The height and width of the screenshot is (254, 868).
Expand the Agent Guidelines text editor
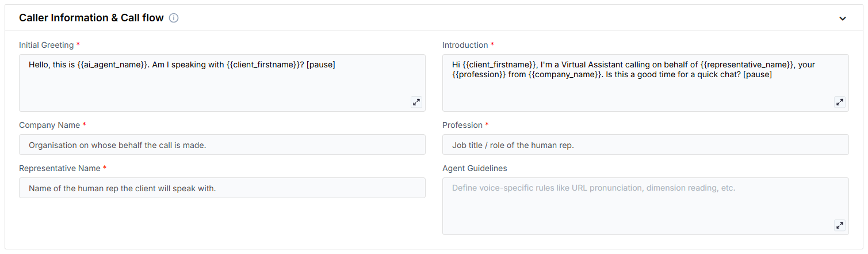pyautogui.click(x=839, y=225)
